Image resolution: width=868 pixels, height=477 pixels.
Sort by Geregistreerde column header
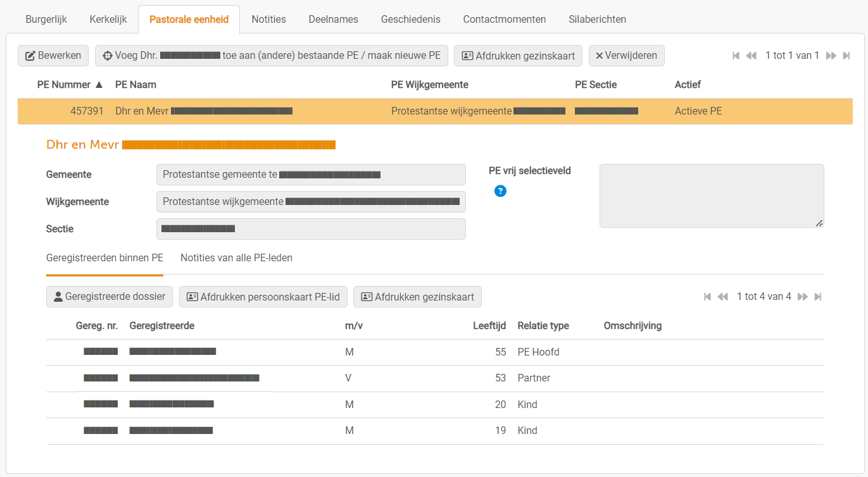pyautogui.click(x=161, y=326)
